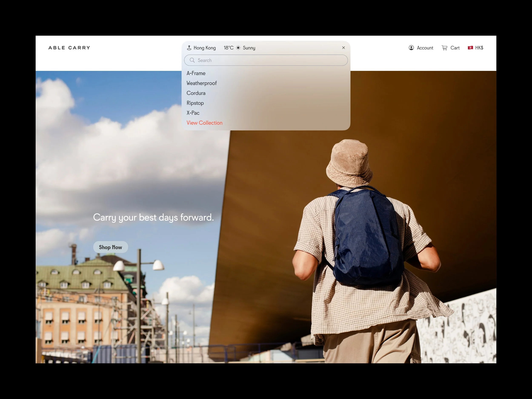Select Hong Kong location label
This screenshot has height=399, width=532.
(x=205, y=48)
